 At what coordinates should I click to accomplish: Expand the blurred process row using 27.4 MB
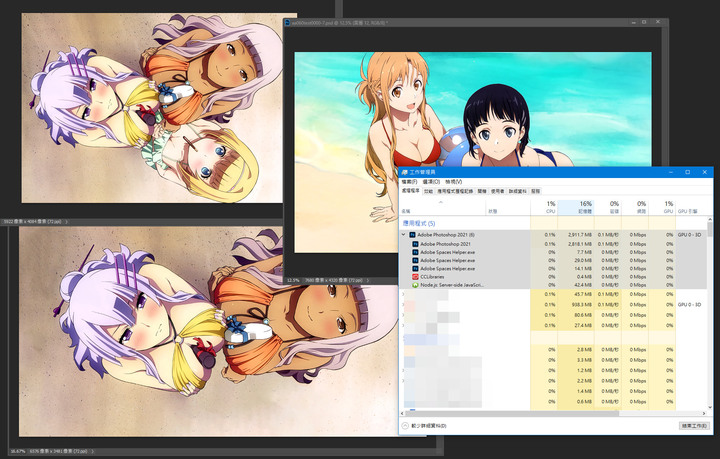coord(404,325)
